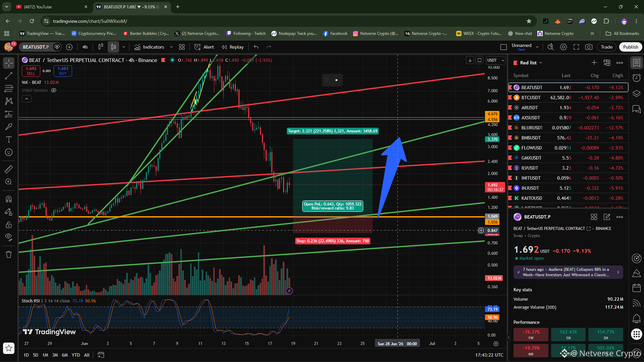The height and width of the screenshot is (362, 644).
Task: Open the object tree layers panel
Action: (636, 94)
